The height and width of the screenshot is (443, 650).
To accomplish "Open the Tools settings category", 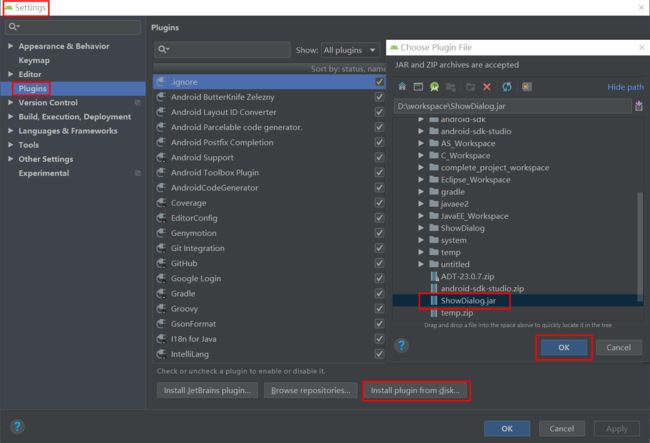I will coord(29,145).
